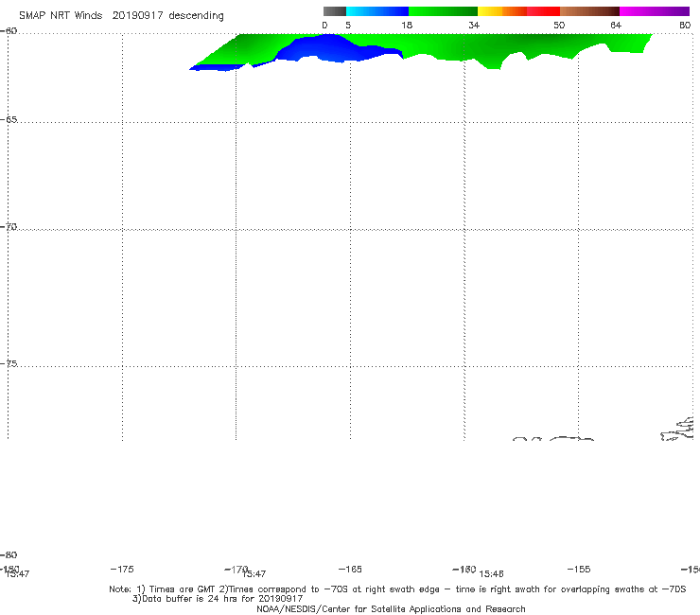Click the title text 'SMAP NRT Winds'
700x615 pixels.
click(x=61, y=15)
